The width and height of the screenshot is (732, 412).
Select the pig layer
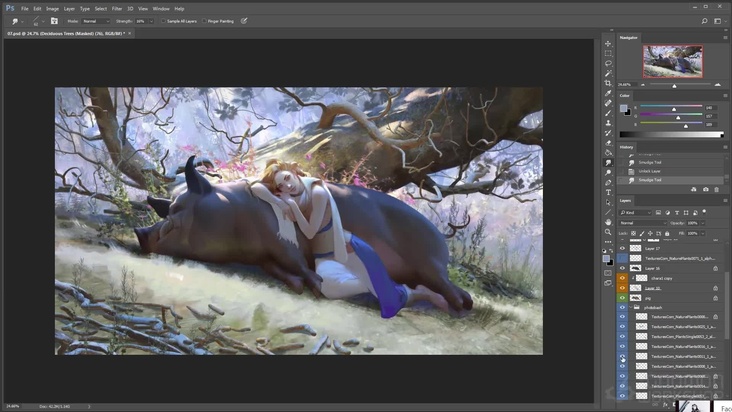pyautogui.click(x=650, y=297)
